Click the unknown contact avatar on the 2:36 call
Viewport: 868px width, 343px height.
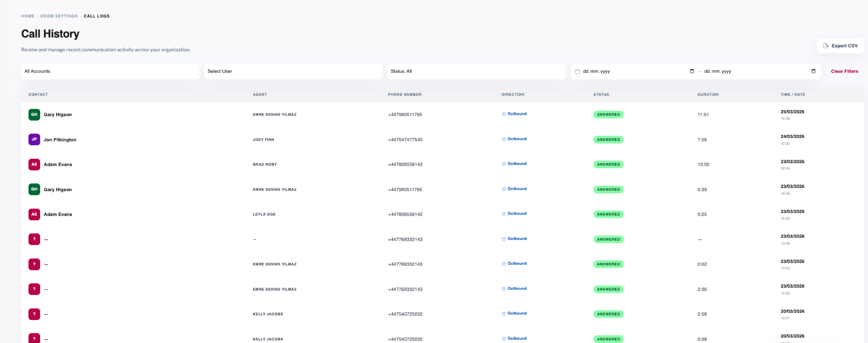[x=34, y=289]
